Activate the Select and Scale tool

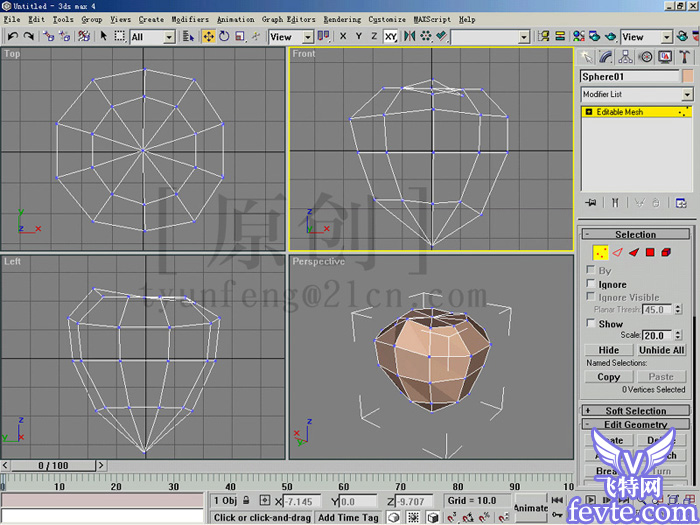coord(240,37)
